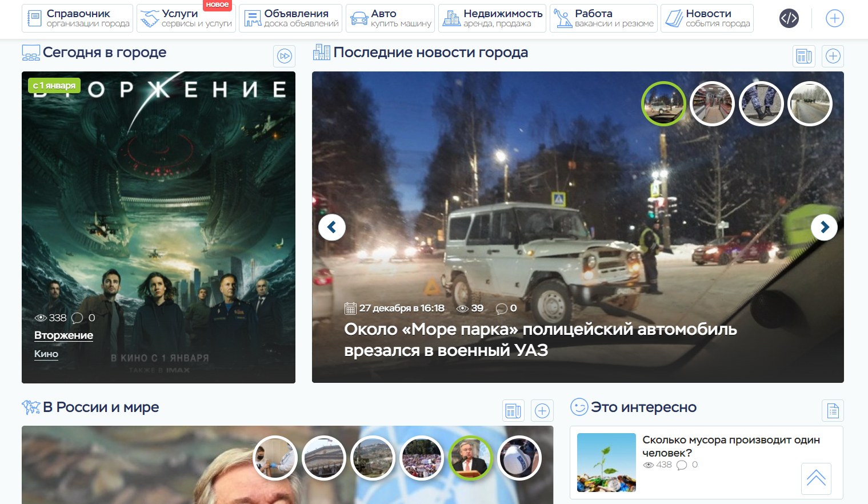
Task: Open the garbage article thumbnail image
Action: pos(606,462)
